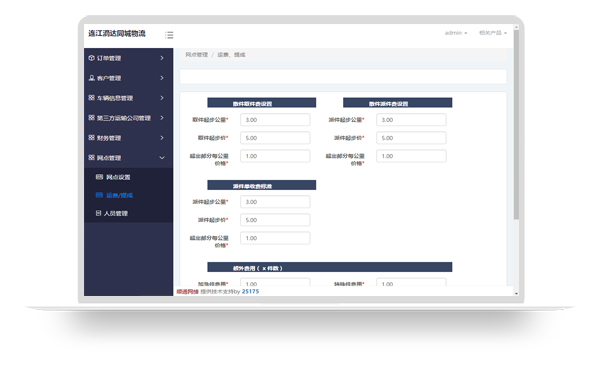
Task: Click the 订单管理 cube icon
Action: tap(91, 58)
